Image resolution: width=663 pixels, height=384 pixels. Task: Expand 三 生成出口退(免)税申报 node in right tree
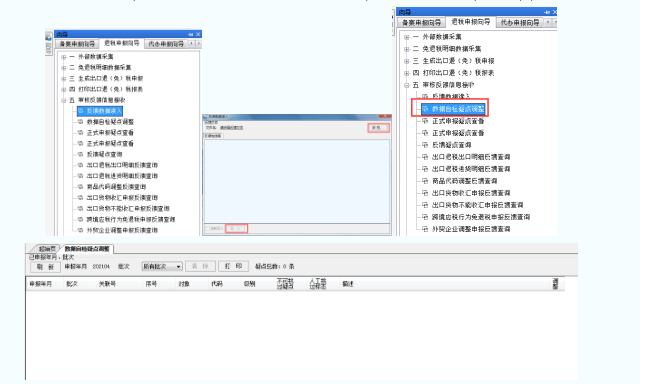click(x=407, y=61)
